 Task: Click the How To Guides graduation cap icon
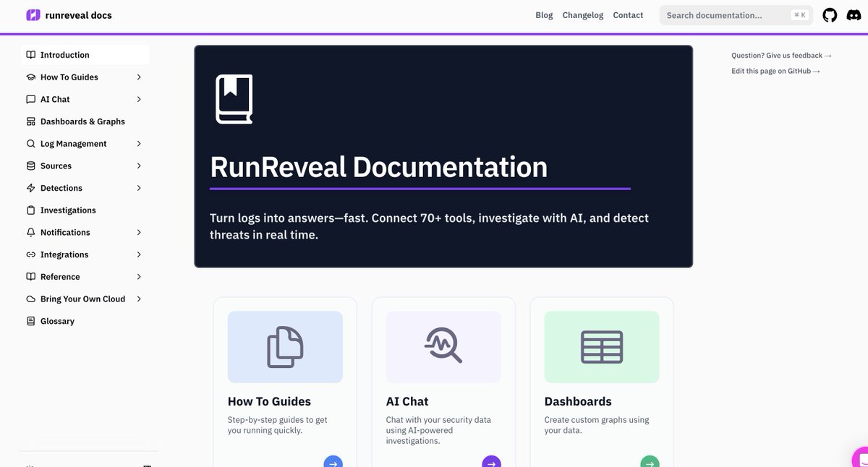click(30, 77)
